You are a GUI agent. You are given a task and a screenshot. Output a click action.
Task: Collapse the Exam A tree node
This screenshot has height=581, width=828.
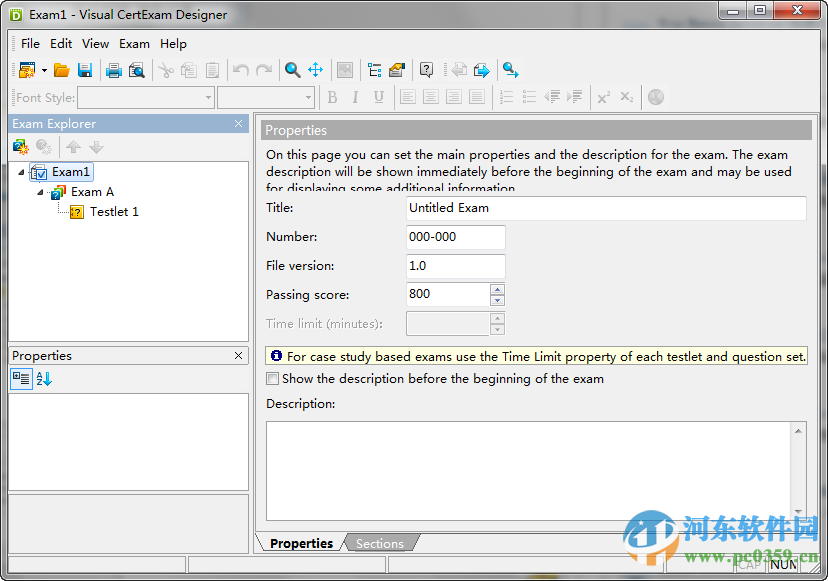40,192
